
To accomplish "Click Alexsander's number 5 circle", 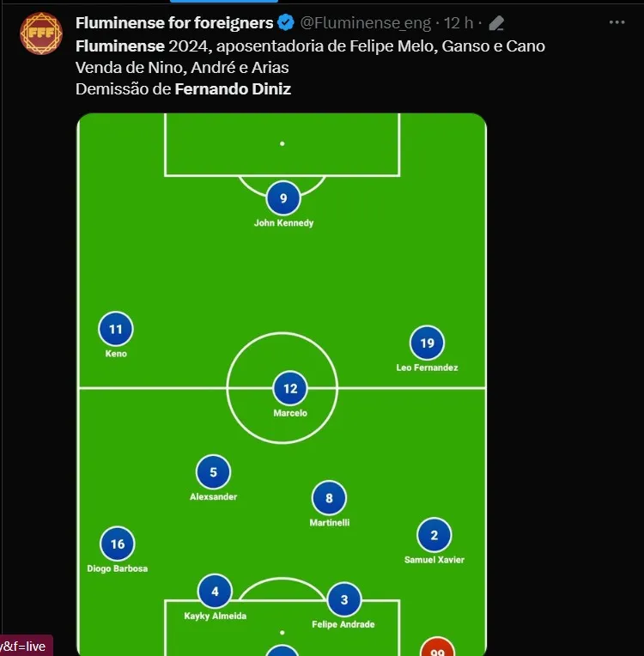I will tap(213, 472).
